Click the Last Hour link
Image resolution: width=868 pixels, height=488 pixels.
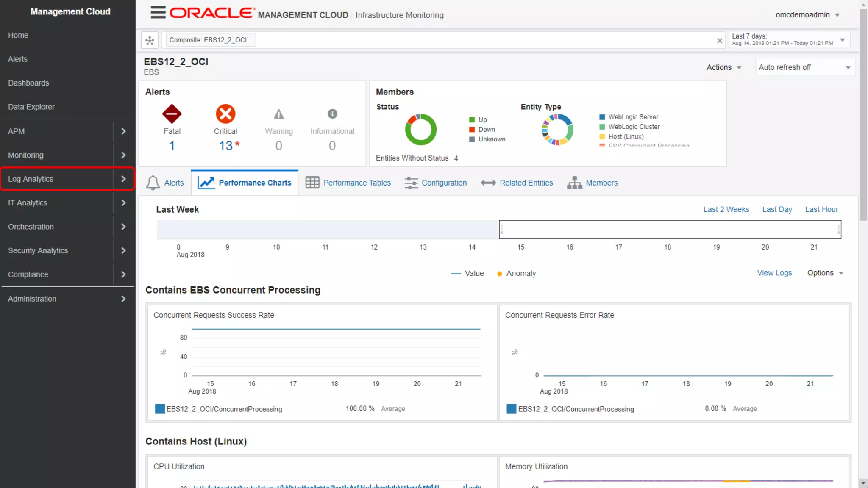tap(821, 209)
